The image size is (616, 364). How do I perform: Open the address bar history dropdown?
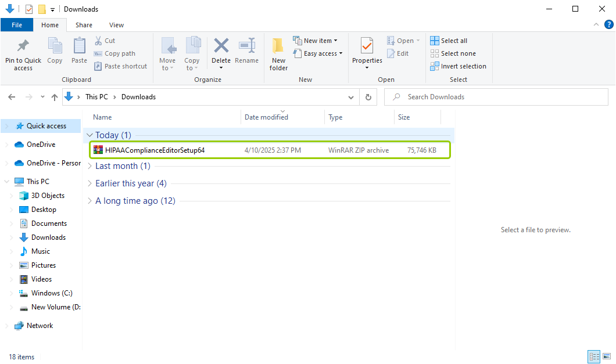351,97
